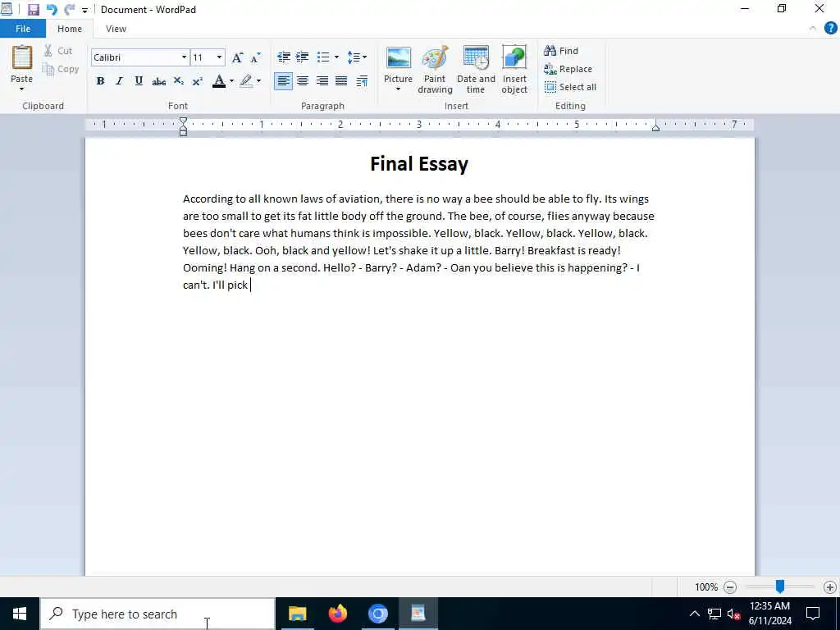Open the list style dropdown arrow

pos(336,57)
